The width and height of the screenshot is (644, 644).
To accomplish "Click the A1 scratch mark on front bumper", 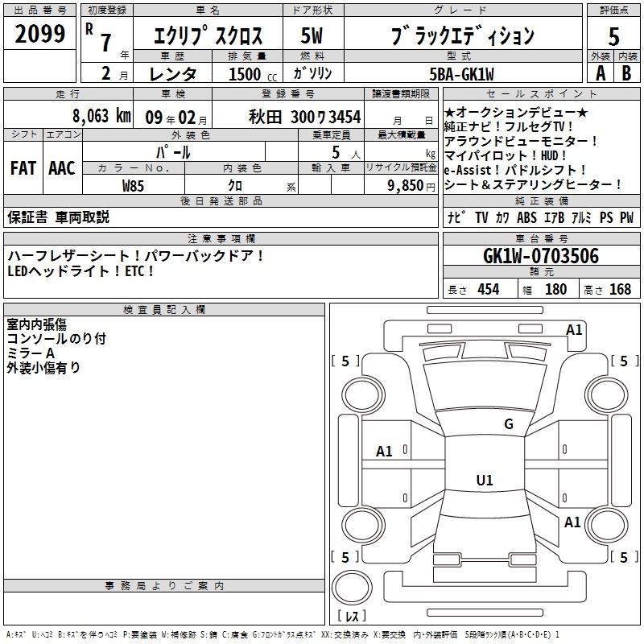I will pos(574,329).
